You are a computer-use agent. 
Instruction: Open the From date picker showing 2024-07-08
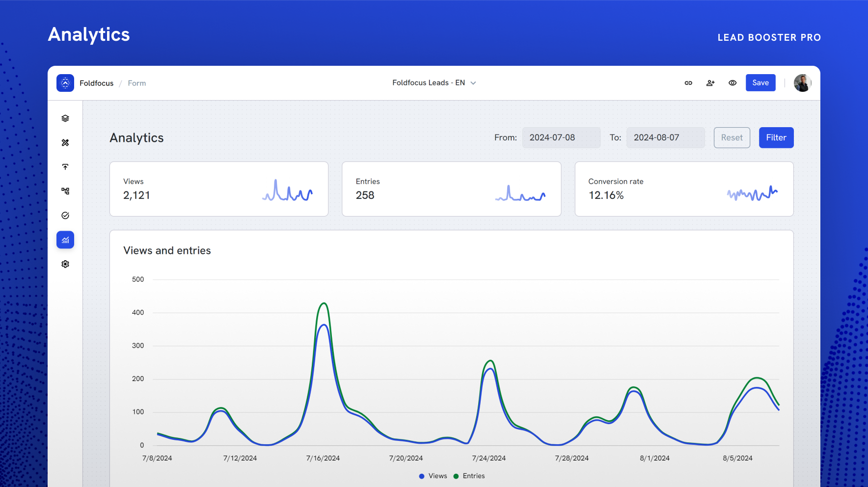[x=561, y=137]
